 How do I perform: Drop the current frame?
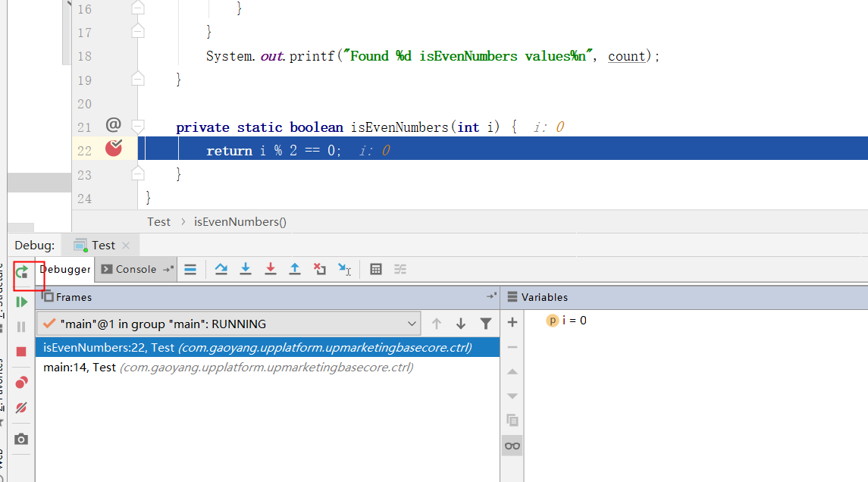coord(319,270)
